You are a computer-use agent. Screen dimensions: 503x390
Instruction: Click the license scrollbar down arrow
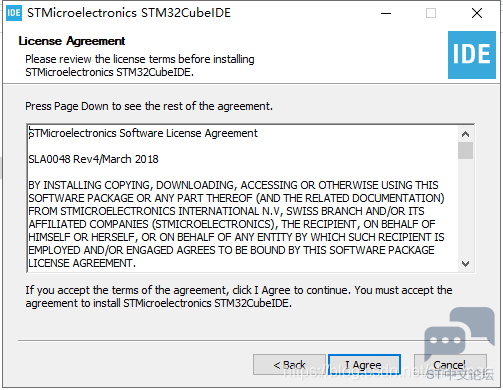click(465, 264)
